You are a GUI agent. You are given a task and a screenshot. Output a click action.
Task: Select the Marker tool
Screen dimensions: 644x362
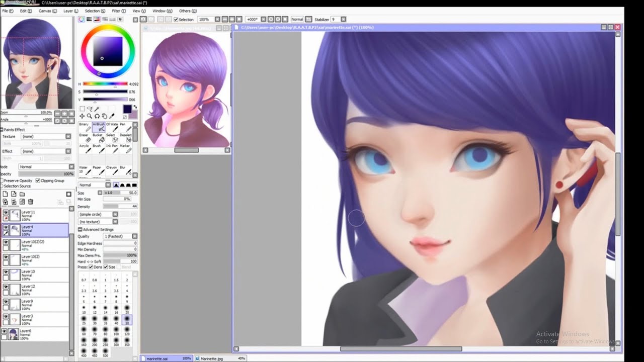pyautogui.click(x=126, y=148)
